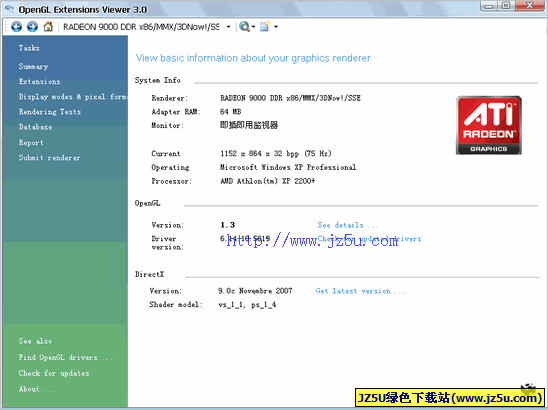This screenshot has width=548, height=410.
Task: Click Find OpenGL drivers link
Action: [65, 357]
